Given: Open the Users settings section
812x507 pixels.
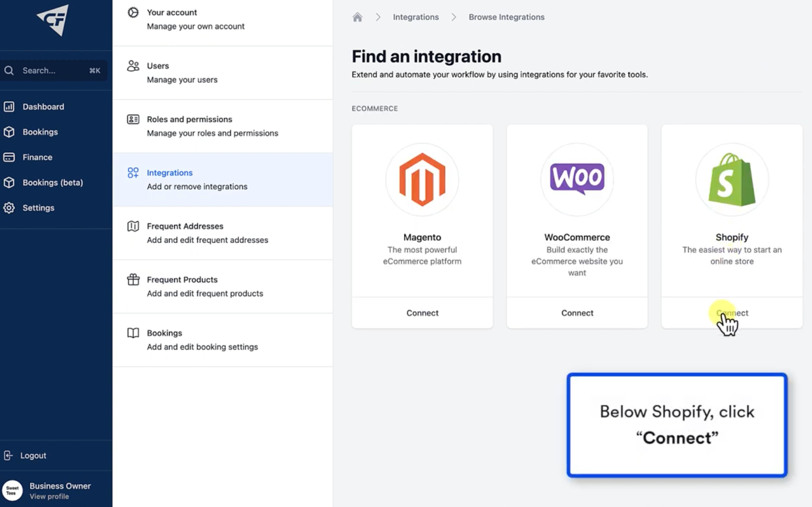Looking at the screenshot, I should point(223,73).
